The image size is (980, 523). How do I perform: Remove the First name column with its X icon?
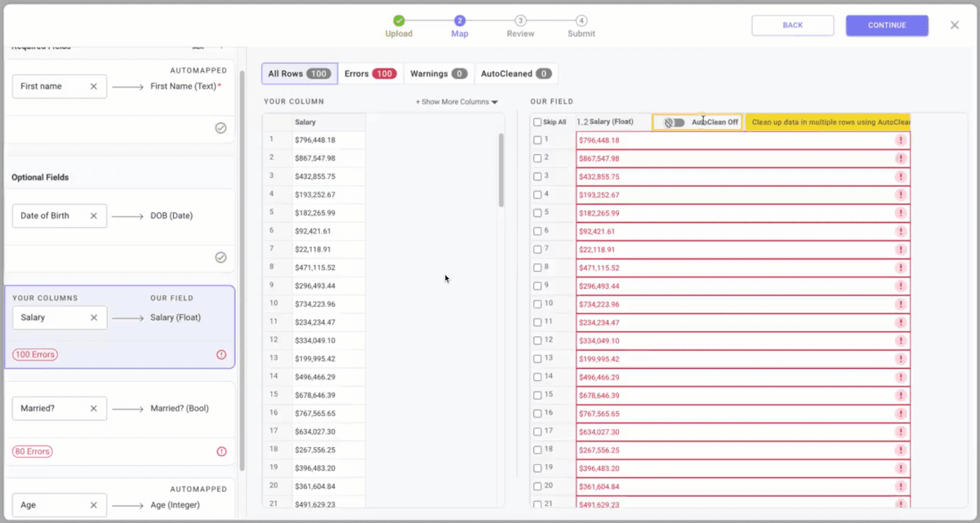(93, 86)
